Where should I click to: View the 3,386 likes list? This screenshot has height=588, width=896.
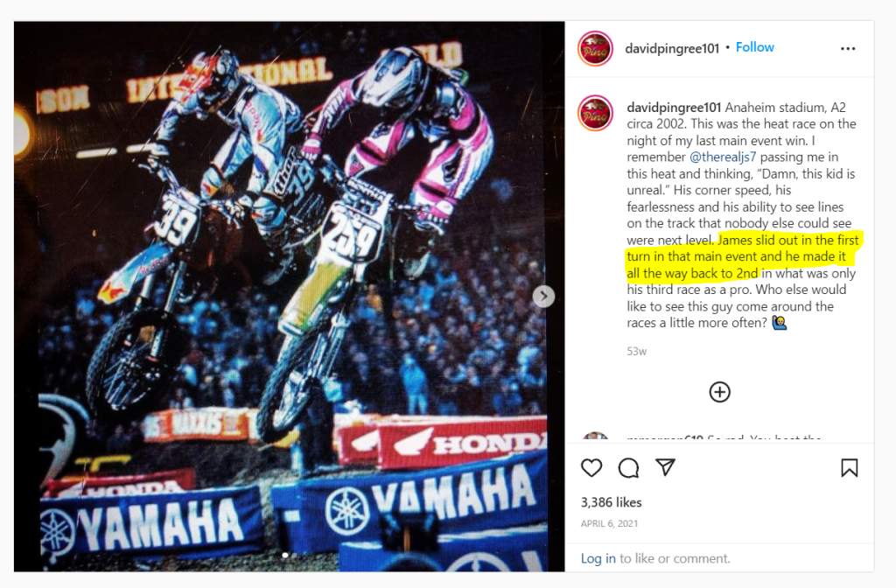611,502
